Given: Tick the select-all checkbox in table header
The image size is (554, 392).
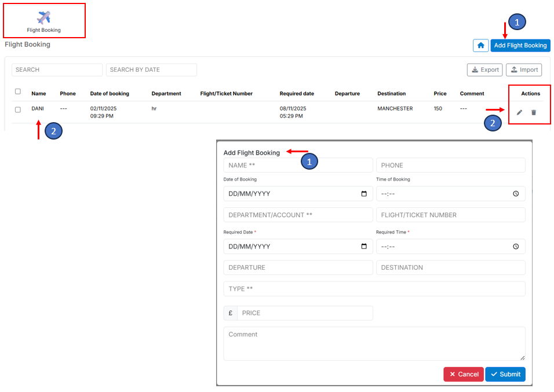Looking at the screenshot, I should (x=17, y=91).
